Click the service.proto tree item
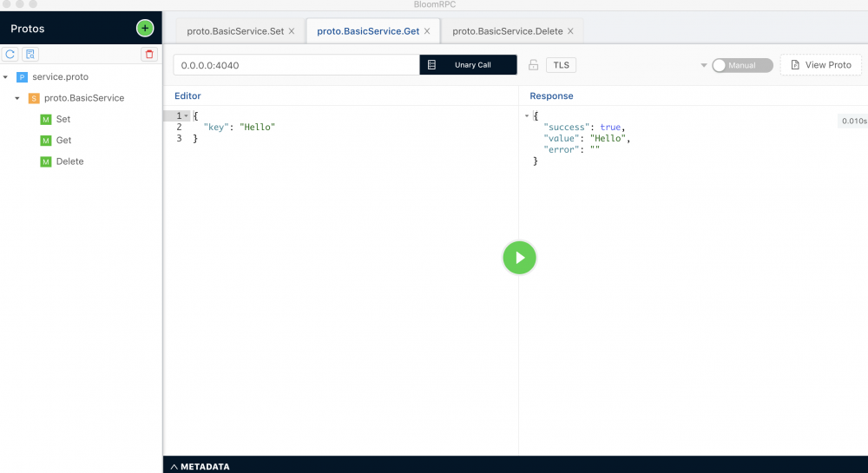This screenshot has width=868, height=473. click(60, 77)
